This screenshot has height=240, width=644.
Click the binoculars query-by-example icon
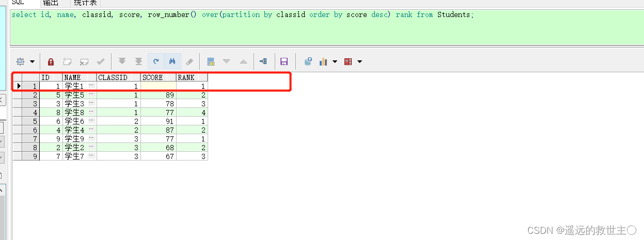172,61
